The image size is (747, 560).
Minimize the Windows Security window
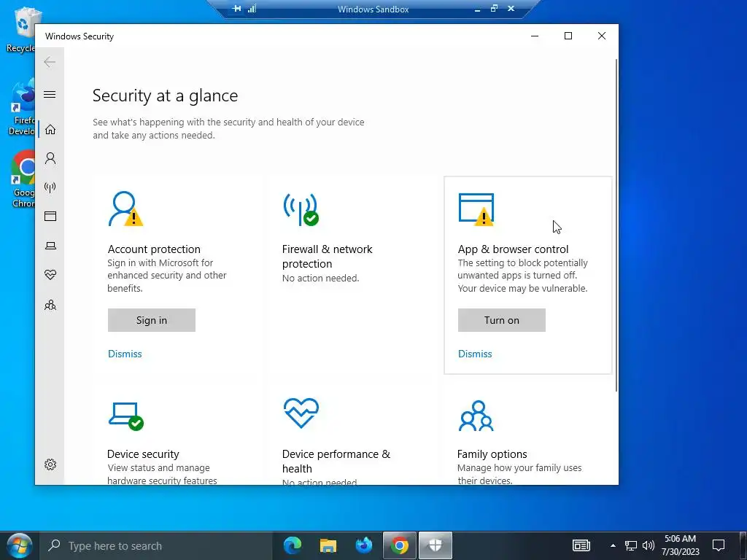tap(535, 36)
